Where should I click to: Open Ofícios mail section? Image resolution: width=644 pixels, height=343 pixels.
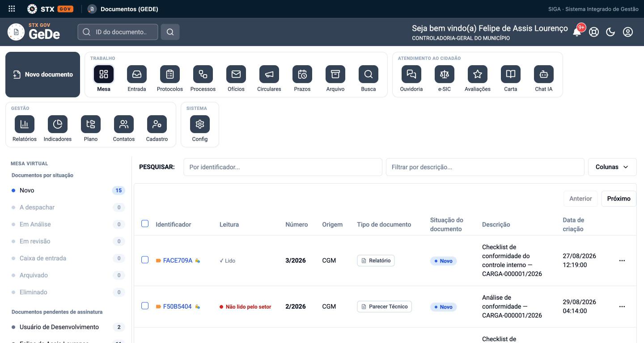click(236, 74)
